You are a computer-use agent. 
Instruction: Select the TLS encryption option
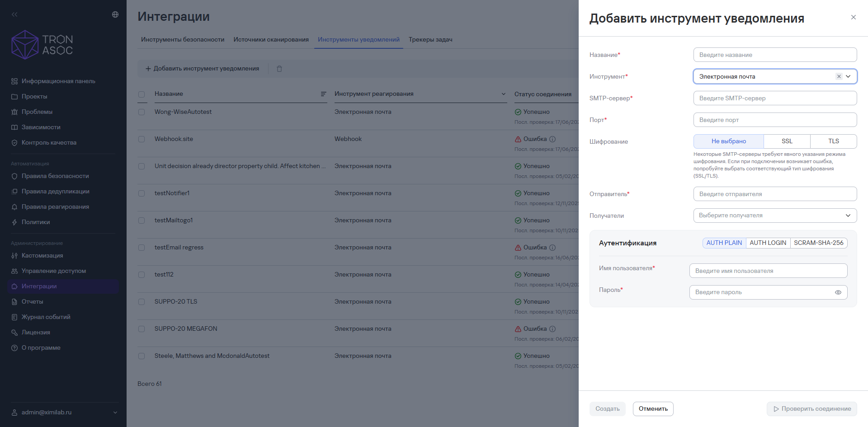pos(834,141)
